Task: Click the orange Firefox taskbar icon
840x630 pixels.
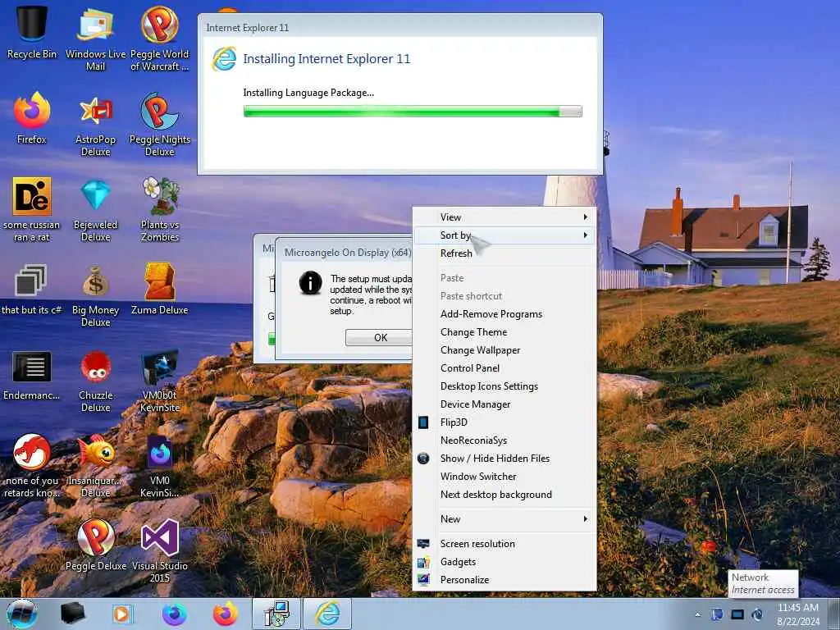Action: tap(226, 614)
